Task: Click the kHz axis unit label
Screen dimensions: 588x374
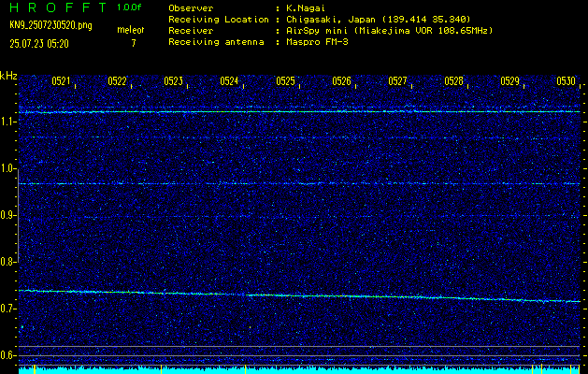Action: tap(8, 76)
